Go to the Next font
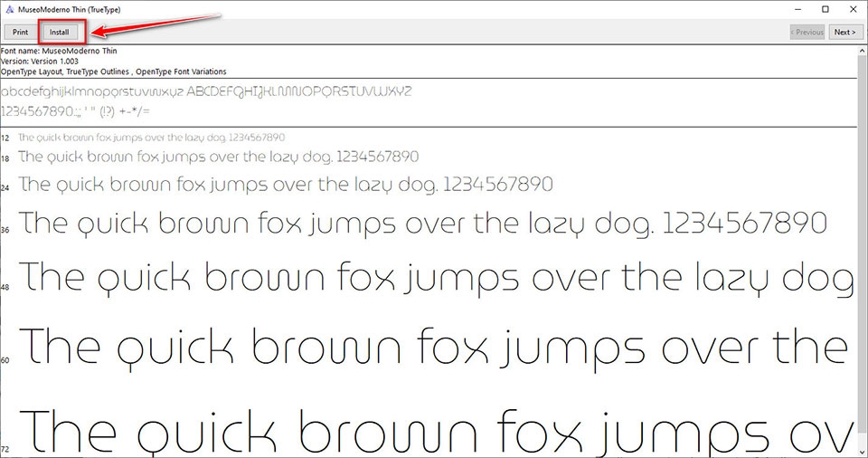868x458 pixels. (844, 33)
